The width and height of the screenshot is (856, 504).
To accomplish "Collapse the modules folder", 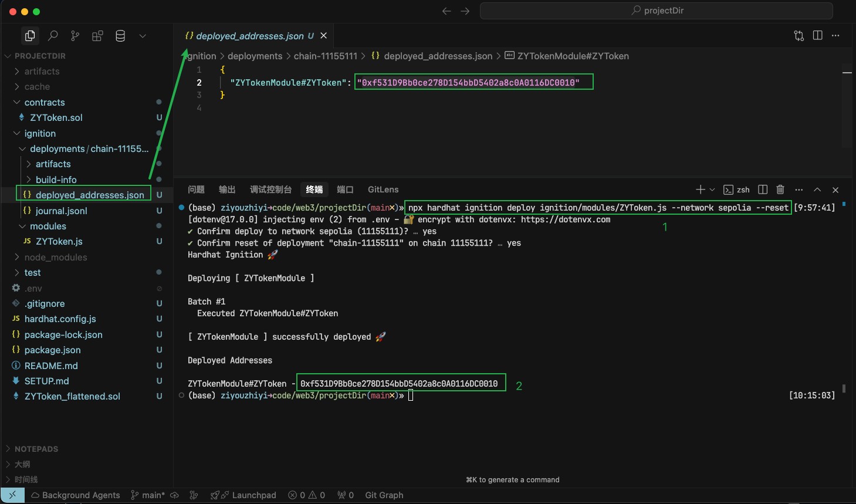I will (x=48, y=226).
